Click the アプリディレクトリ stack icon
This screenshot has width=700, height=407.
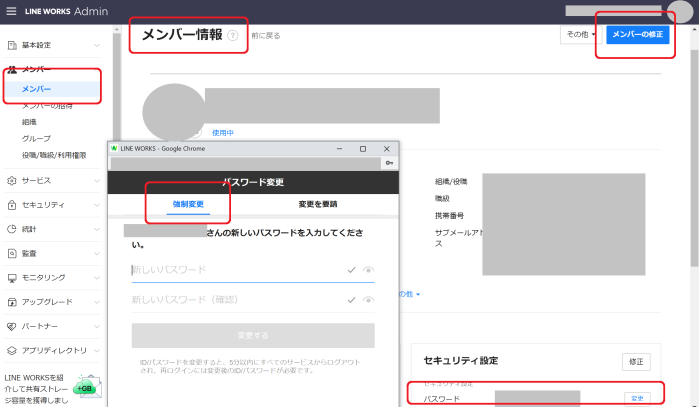point(12,351)
